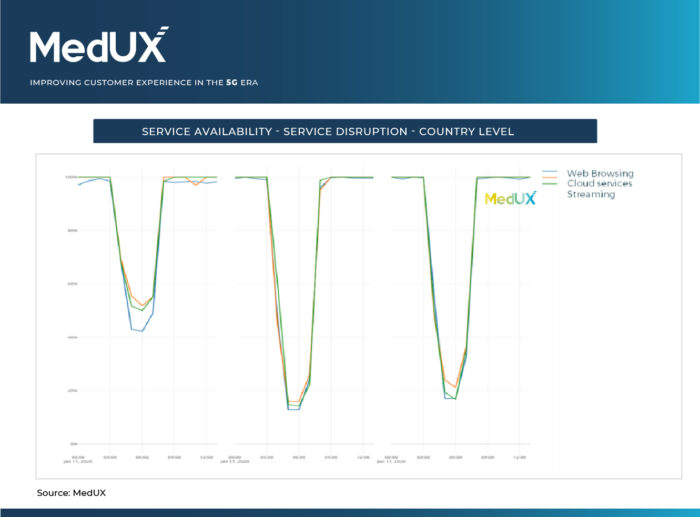Click the 20% label on the y-axis

click(x=72, y=390)
